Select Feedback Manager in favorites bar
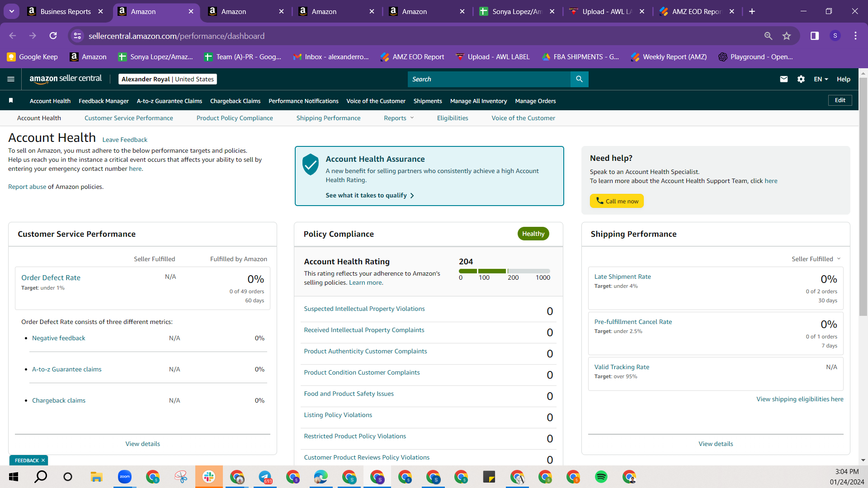The image size is (868, 488). pyautogui.click(x=104, y=101)
